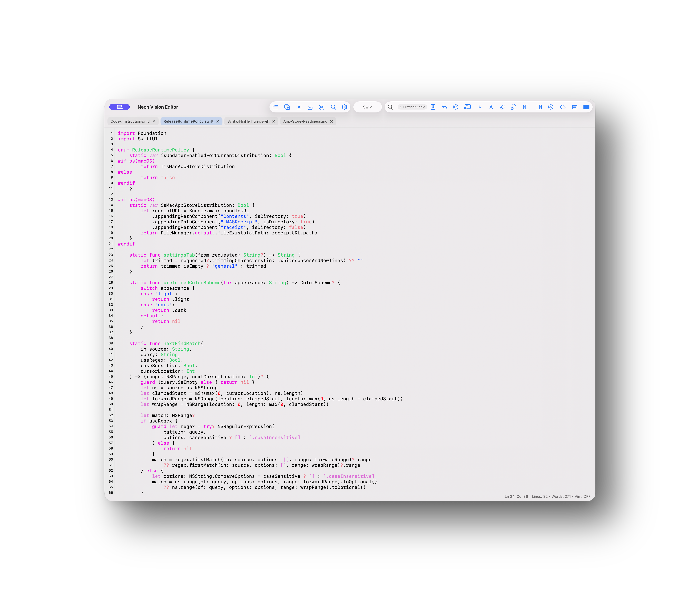The width and height of the screenshot is (700, 611).
Task: Open search with the magnifier icon
Action: pyautogui.click(x=333, y=107)
